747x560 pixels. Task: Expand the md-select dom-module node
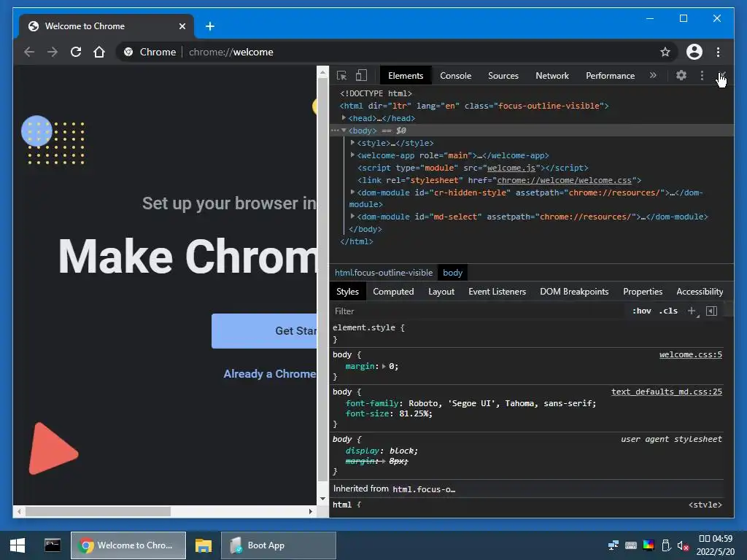(x=352, y=216)
